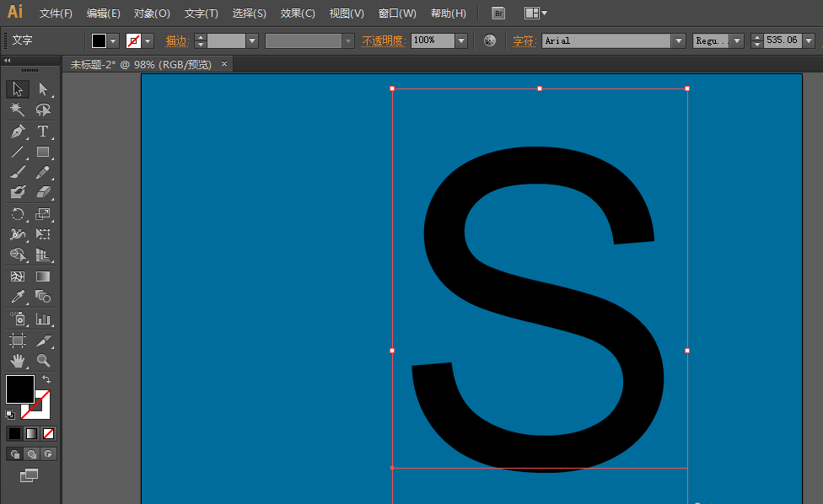Pick the Direct Selection tool
The height and width of the screenshot is (504, 823).
pyautogui.click(x=43, y=89)
